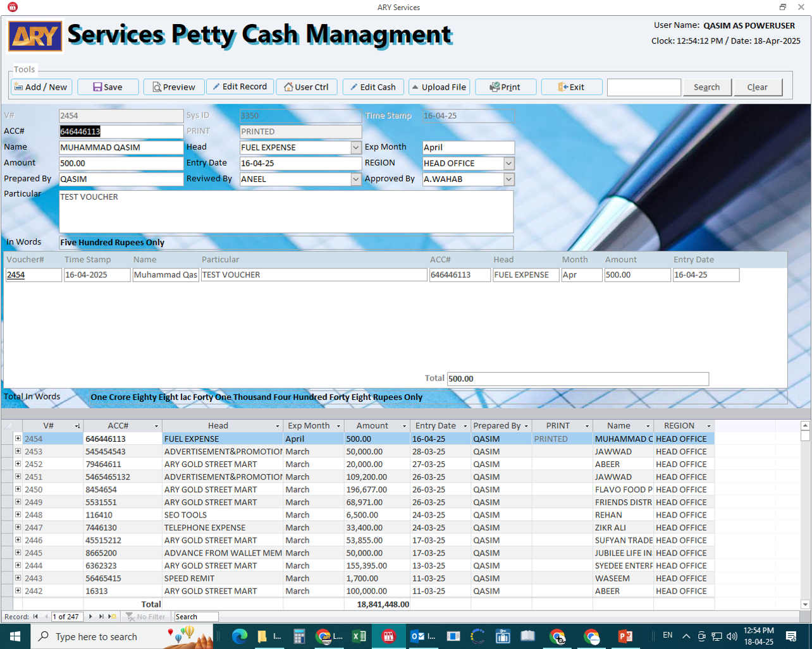Expand row for voucher 2450

coord(18,489)
